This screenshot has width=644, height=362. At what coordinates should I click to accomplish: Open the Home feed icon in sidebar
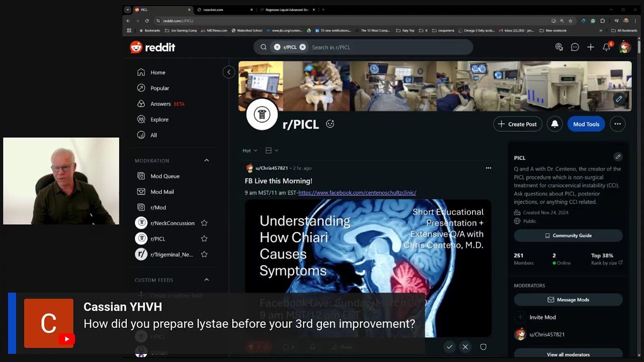141,72
